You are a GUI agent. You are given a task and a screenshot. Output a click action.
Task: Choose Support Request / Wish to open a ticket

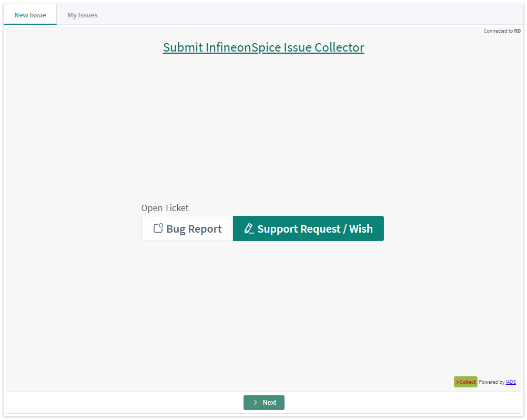click(308, 228)
